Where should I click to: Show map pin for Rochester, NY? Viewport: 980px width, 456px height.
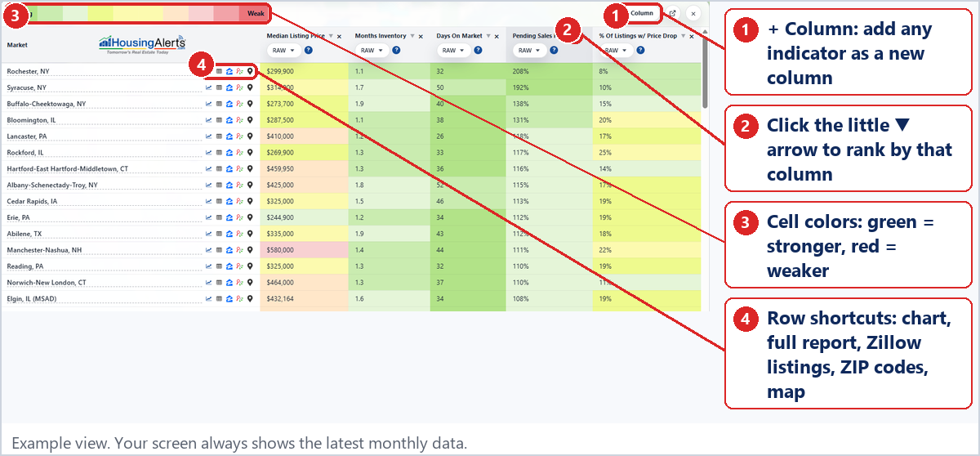point(250,71)
